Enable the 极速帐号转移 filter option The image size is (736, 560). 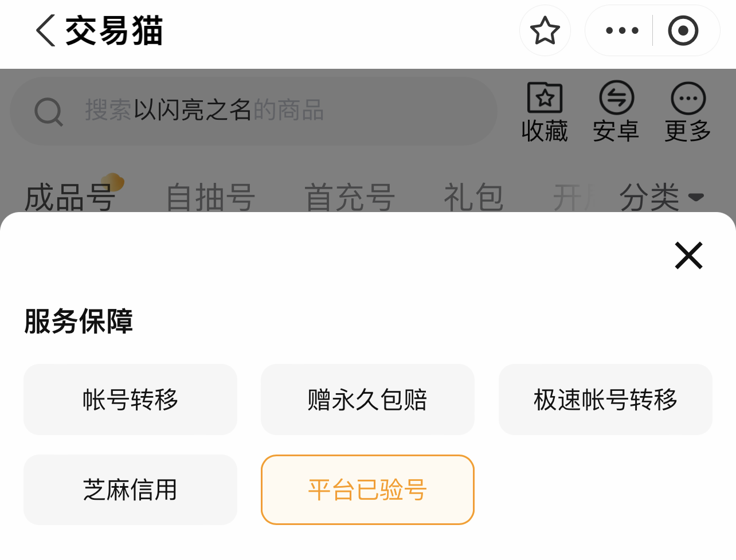point(605,400)
